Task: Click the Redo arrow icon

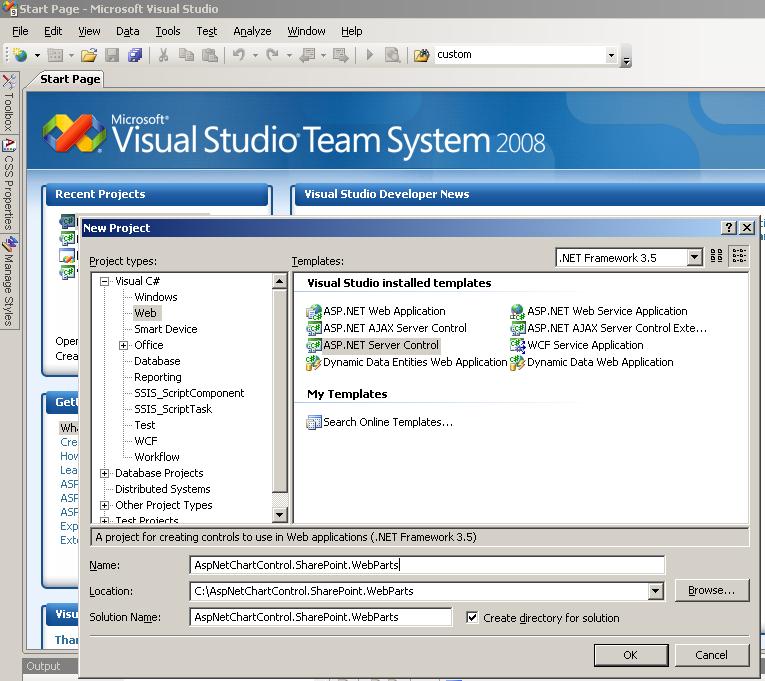Action: [272, 55]
